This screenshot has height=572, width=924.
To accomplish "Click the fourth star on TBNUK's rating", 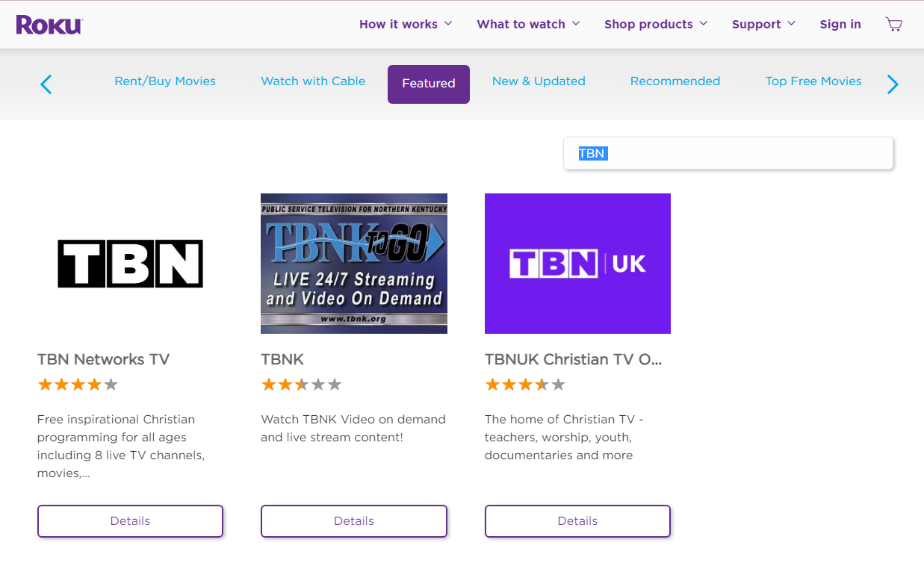I will [543, 384].
